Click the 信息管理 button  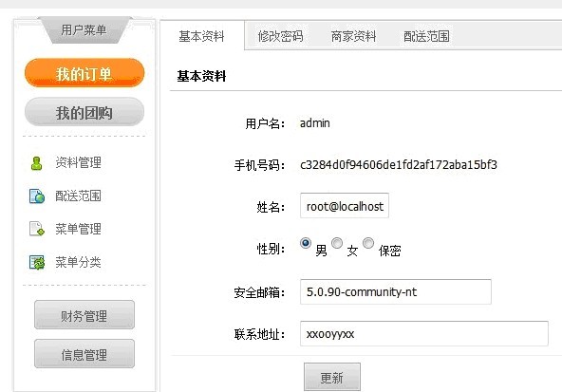84,354
